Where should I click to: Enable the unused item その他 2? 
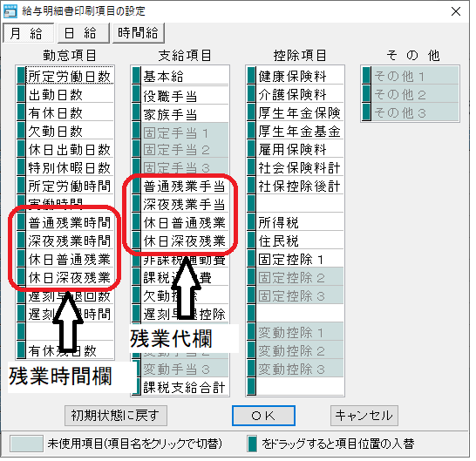pyautogui.click(x=415, y=94)
